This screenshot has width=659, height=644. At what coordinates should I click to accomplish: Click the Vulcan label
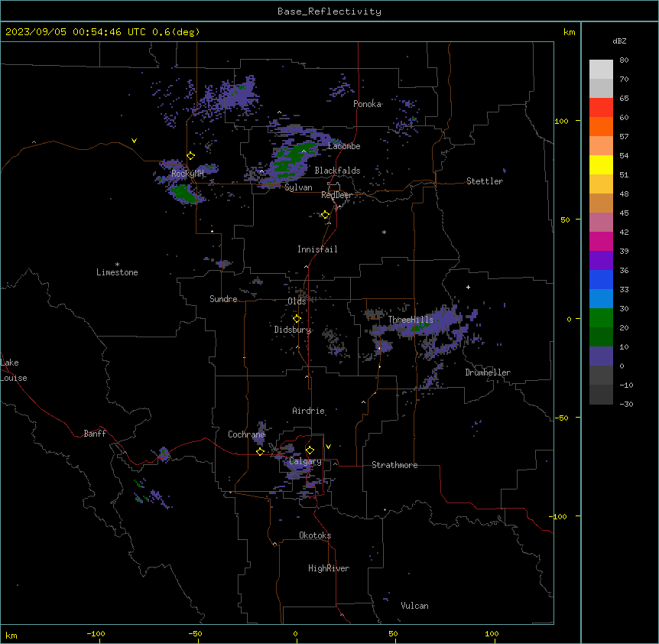pos(415,606)
